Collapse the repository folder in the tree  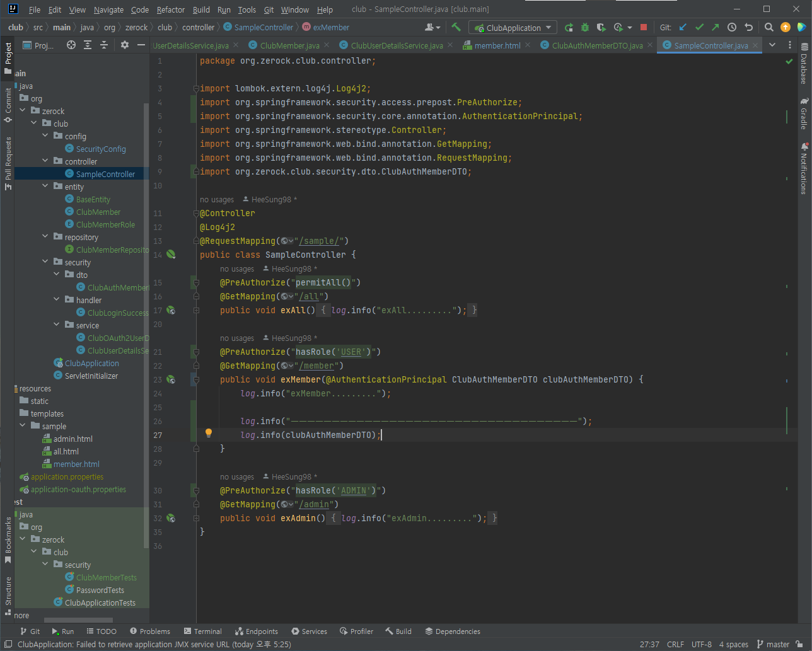45,236
